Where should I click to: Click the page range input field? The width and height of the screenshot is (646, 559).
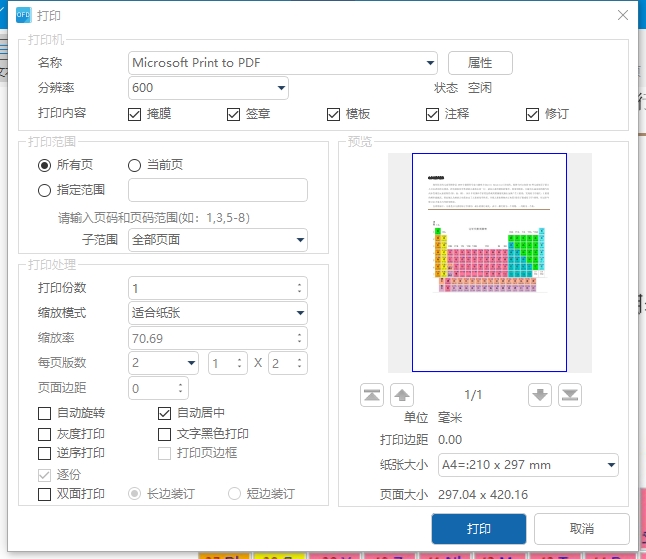[218, 190]
